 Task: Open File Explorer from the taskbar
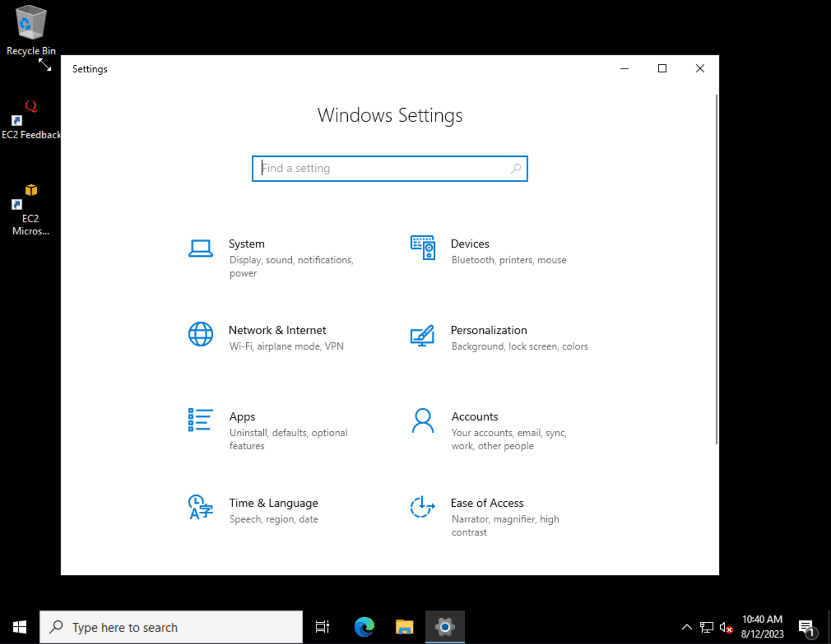[x=404, y=626]
